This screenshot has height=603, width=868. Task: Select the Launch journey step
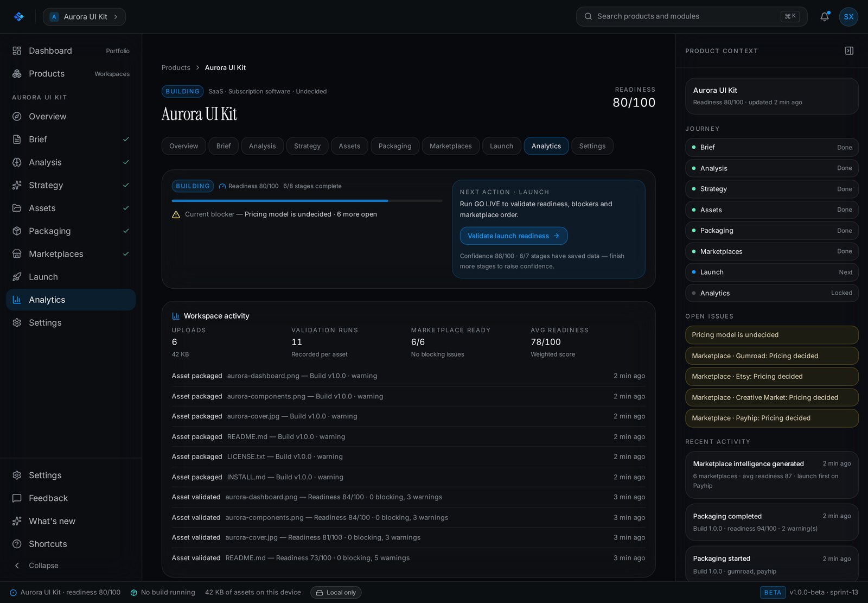771,272
